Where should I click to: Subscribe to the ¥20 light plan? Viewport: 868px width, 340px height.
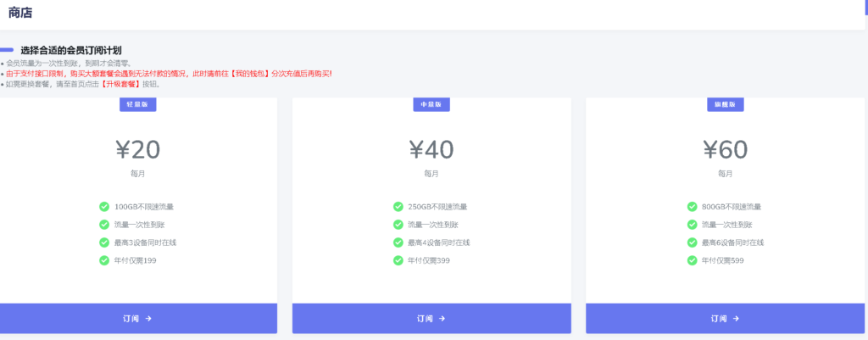point(138,319)
